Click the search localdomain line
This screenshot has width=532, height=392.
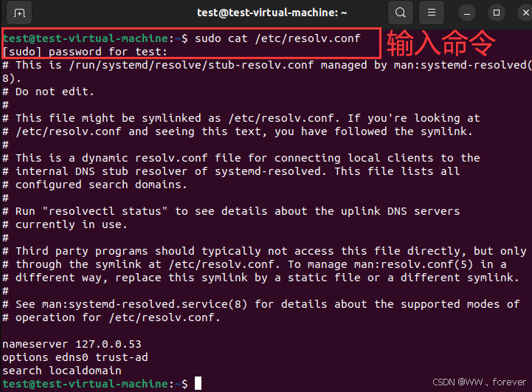point(62,371)
